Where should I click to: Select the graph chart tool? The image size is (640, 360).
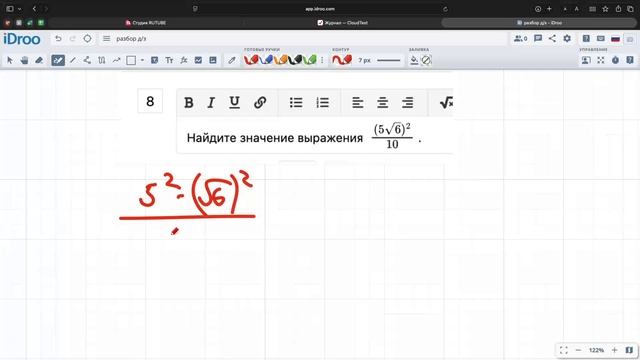198,60
